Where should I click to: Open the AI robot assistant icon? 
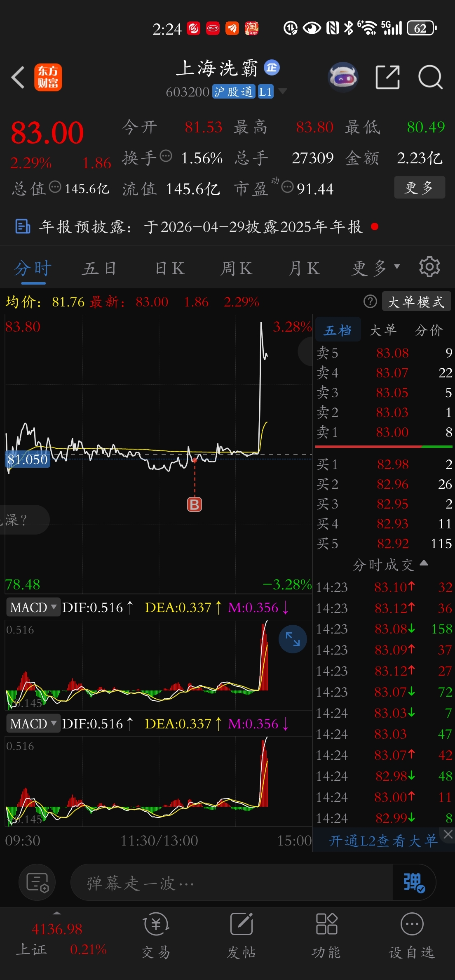click(x=343, y=77)
